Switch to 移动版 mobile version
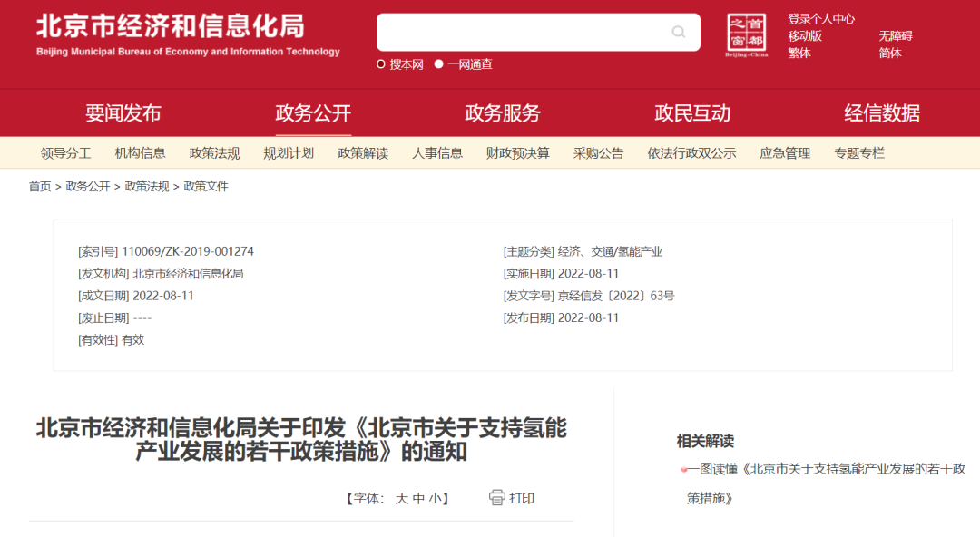This screenshot has height=537, width=980. coord(805,35)
